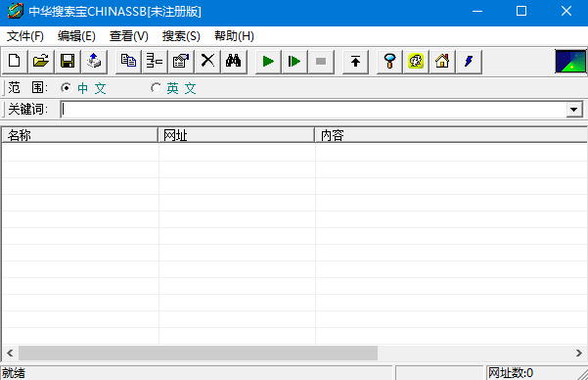
Task: Click the gray stop search icon
Action: point(321,61)
